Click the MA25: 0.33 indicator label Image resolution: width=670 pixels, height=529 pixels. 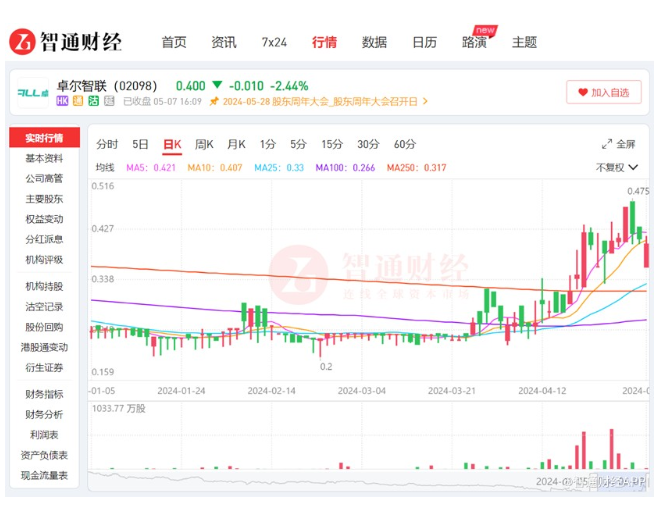click(x=279, y=168)
